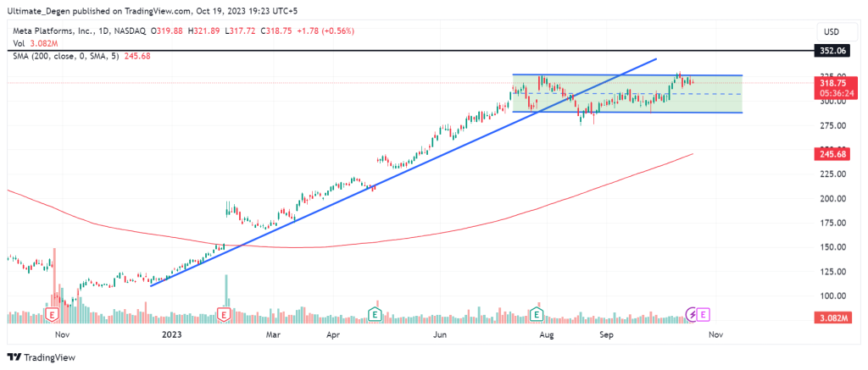Viewport: 868px width, 370px height.
Task: Click the 150.00 price axis label
Action: (832, 247)
